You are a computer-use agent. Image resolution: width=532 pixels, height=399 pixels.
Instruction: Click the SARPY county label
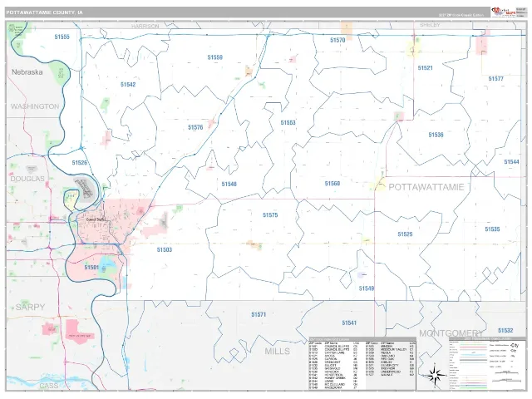click(30, 307)
